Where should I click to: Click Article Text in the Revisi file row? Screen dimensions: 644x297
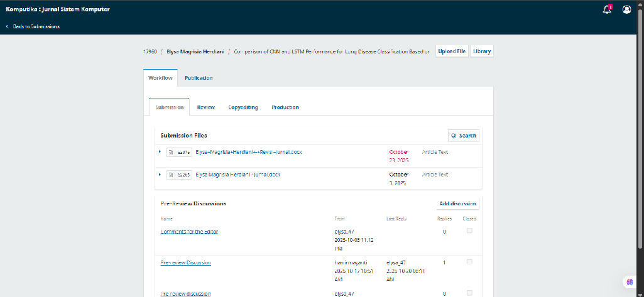click(435, 152)
